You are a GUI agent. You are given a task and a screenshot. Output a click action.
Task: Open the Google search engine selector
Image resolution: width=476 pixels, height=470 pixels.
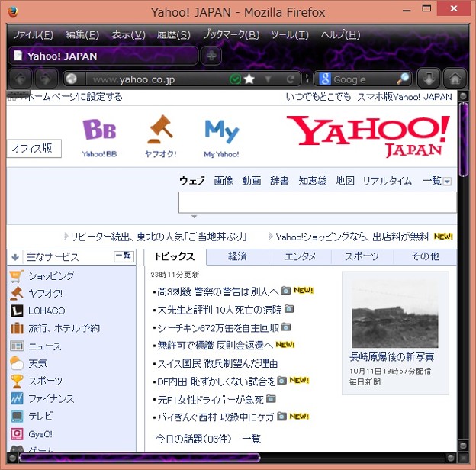[324, 79]
